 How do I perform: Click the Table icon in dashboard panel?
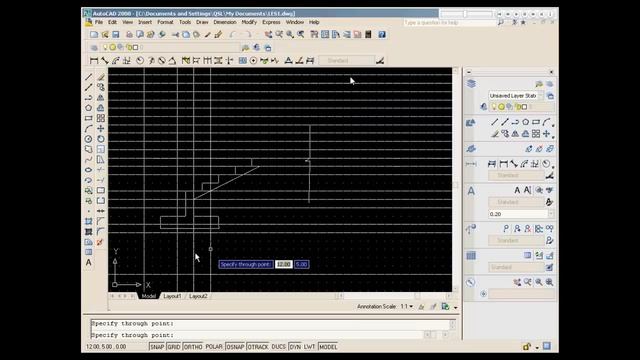[471, 256]
